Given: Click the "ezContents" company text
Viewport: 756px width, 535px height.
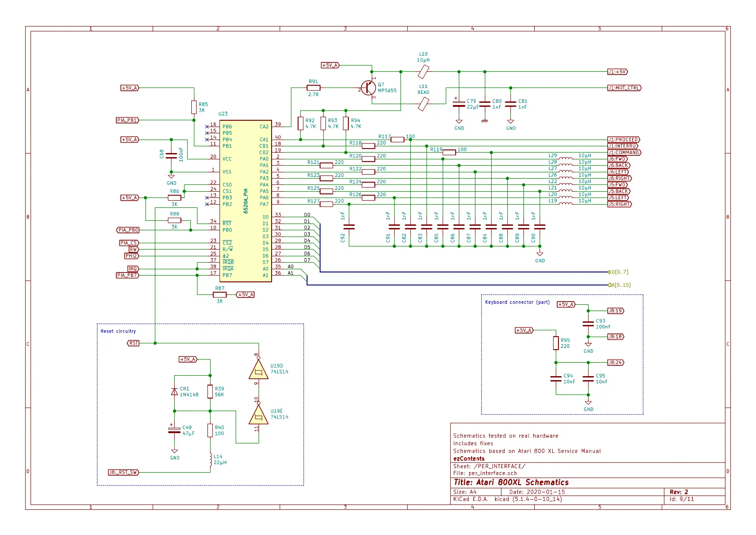Looking at the screenshot, I should 469,459.
